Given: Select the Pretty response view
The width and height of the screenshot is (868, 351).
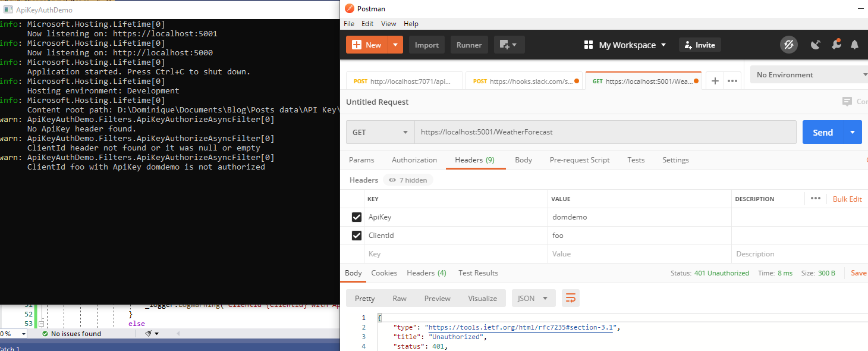Looking at the screenshot, I should click(365, 299).
